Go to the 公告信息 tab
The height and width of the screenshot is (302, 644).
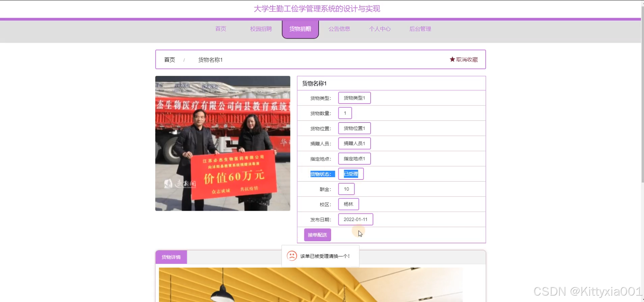tap(339, 29)
